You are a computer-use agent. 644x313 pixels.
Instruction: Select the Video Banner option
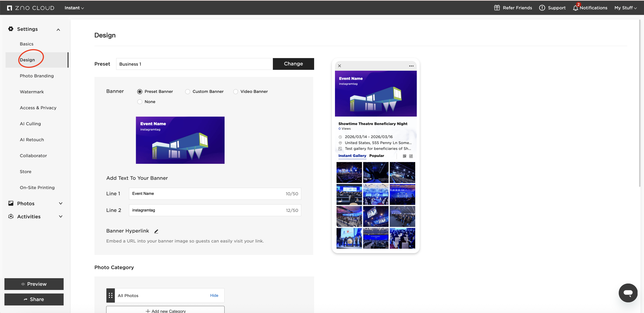click(x=235, y=92)
